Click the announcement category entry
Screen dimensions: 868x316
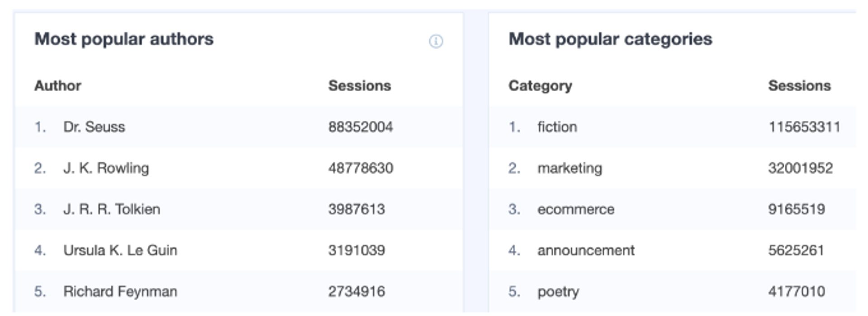click(585, 250)
